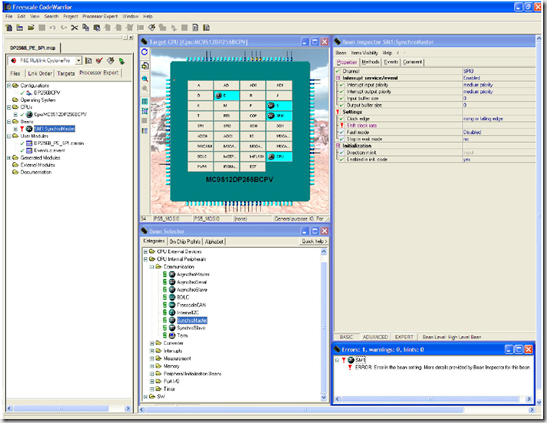Click the Make icon next to the target dropdown

111,61
